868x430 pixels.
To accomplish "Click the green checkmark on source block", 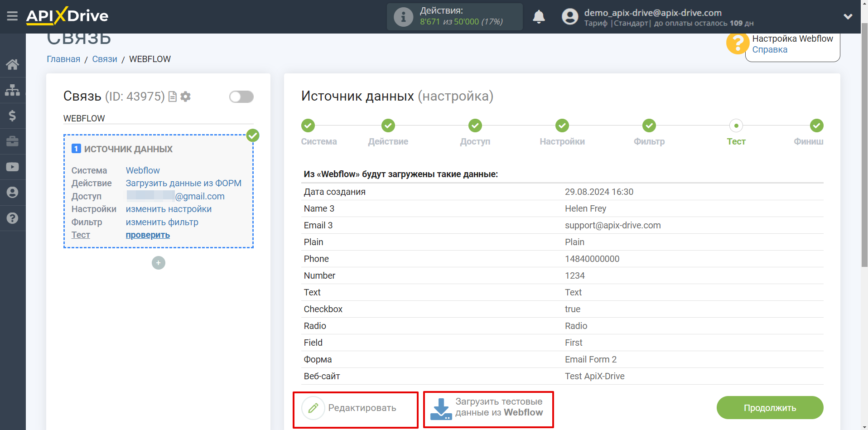I will (x=253, y=135).
